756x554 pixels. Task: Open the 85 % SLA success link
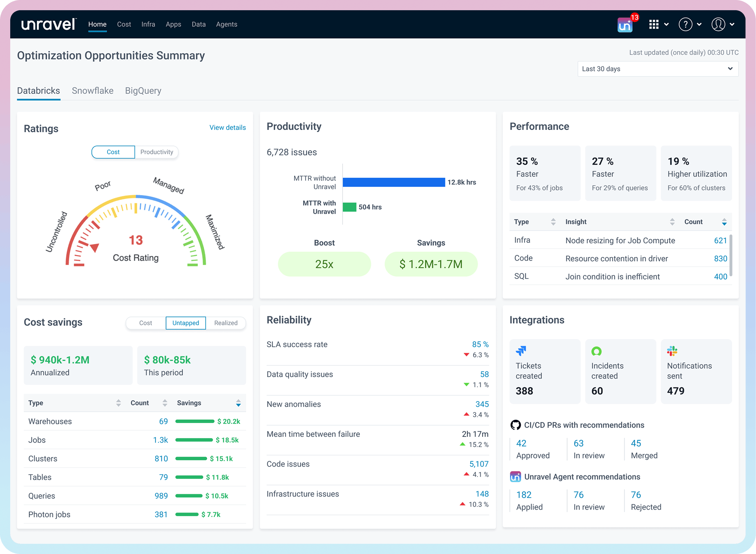click(480, 344)
